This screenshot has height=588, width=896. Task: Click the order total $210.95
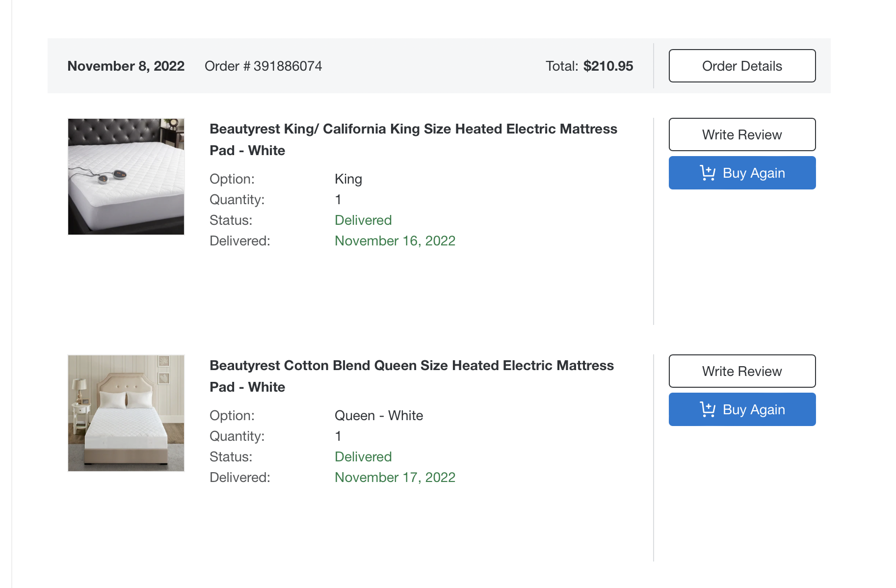click(608, 66)
